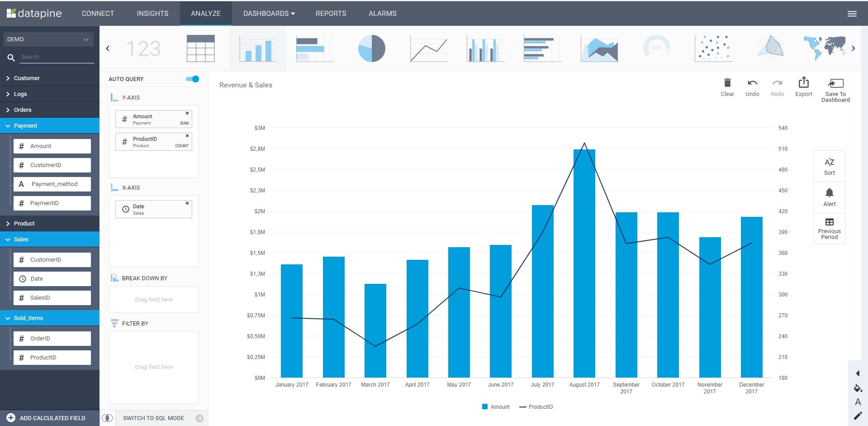Open the text font style tool

click(x=858, y=402)
